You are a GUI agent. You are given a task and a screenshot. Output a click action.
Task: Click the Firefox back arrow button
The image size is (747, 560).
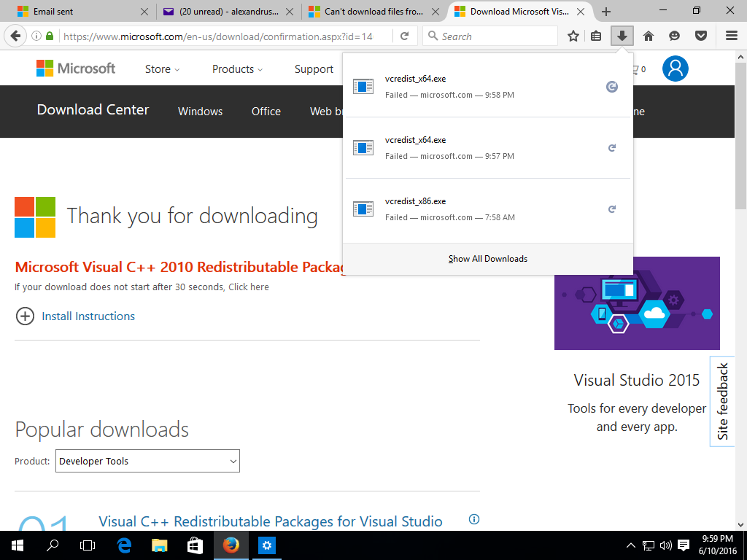[16, 36]
